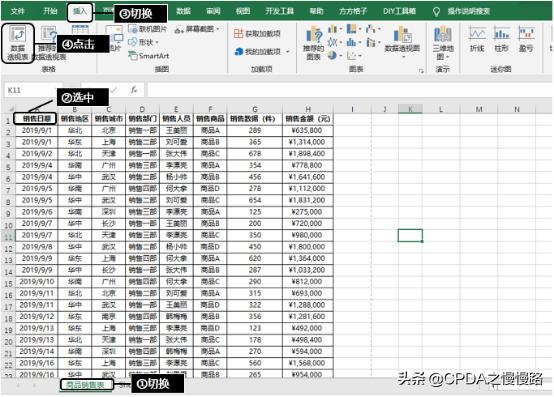Select the cell with ¥635,800
The width and height of the screenshot is (554, 397).
pyautogui.click(x=308, y=130)
